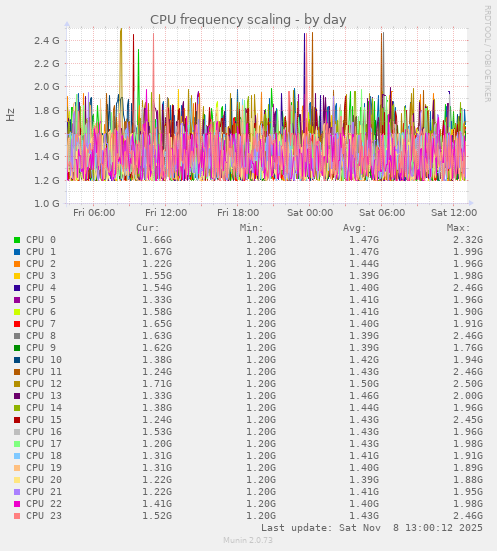Click the 'Avg:' column header
The width and height of the screenshot is (497, 551).
click(x=355, y=228)
